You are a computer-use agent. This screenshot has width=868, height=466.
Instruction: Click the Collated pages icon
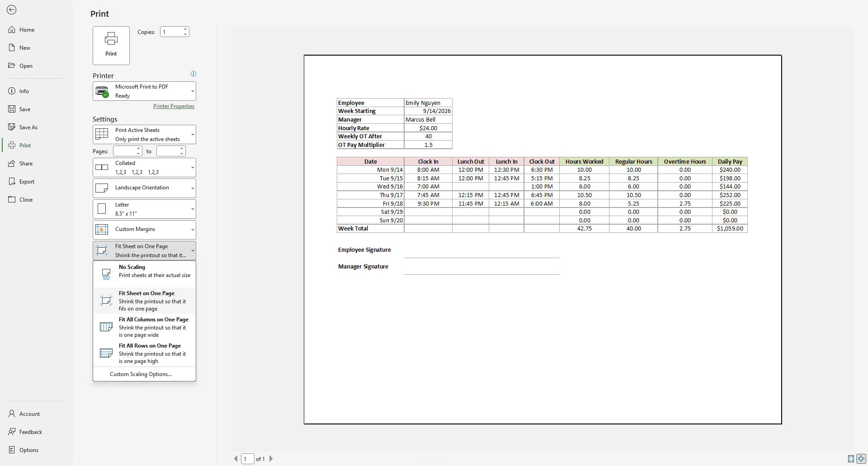click(x=102, y=167)
